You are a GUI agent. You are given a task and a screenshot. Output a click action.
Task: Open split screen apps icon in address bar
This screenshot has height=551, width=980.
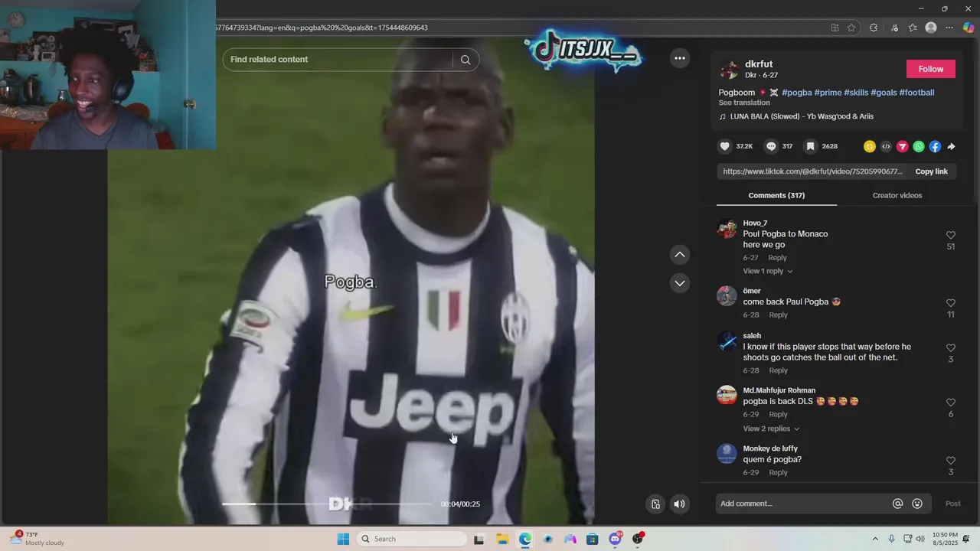835,28
